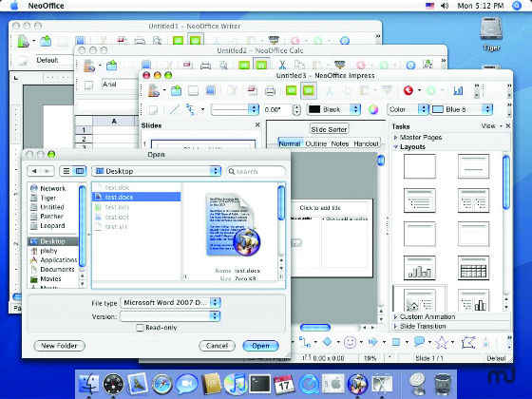Viewport: 532px width, 399px height.
Task: Click the Open button in dialog
Action: coord(261,346)
